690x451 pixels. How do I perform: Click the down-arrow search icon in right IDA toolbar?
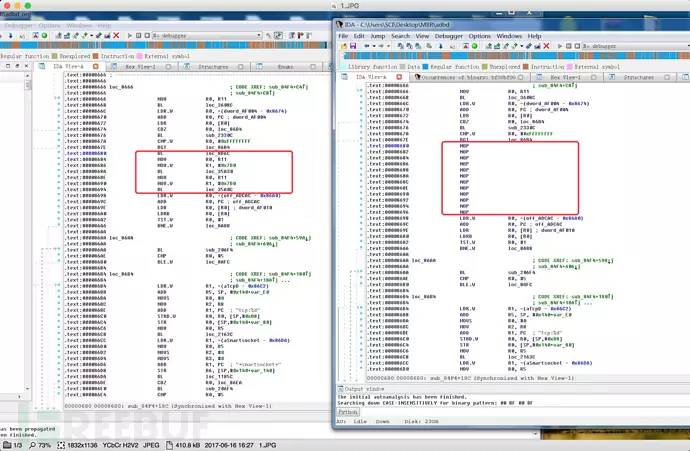click(x=440, y=46)
